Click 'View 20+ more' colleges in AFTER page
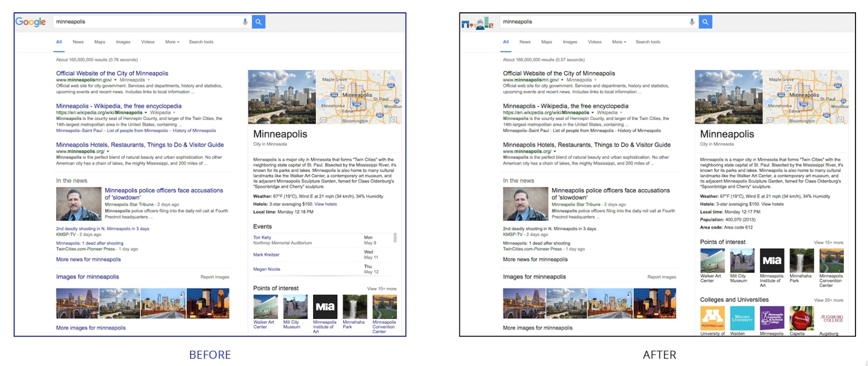The width and height of the screenshot is (868, 366). (x=828, y=300)
